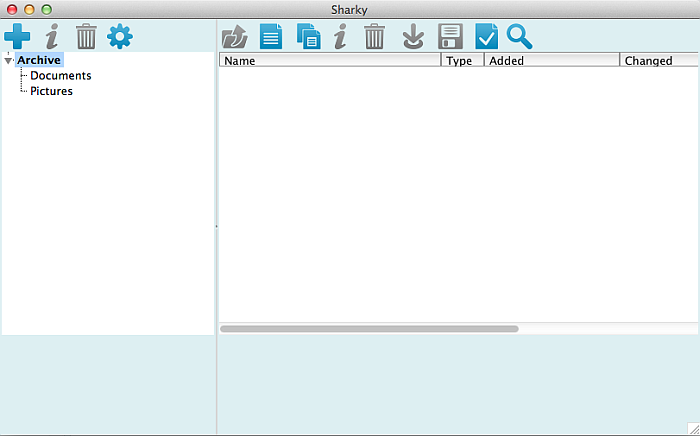The image size is (700, 436).
Task: Open archive info in left toolbar
Action: [51, 38]
